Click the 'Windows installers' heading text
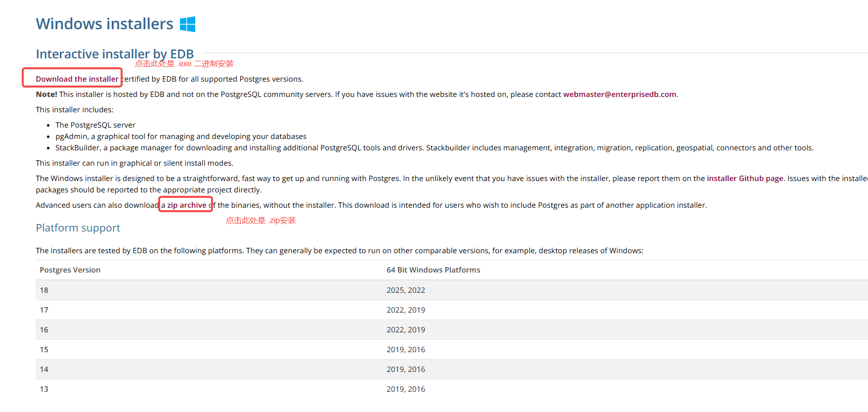Image resolution: width=868 pixels, height=412 pixels. click(104, 24)
